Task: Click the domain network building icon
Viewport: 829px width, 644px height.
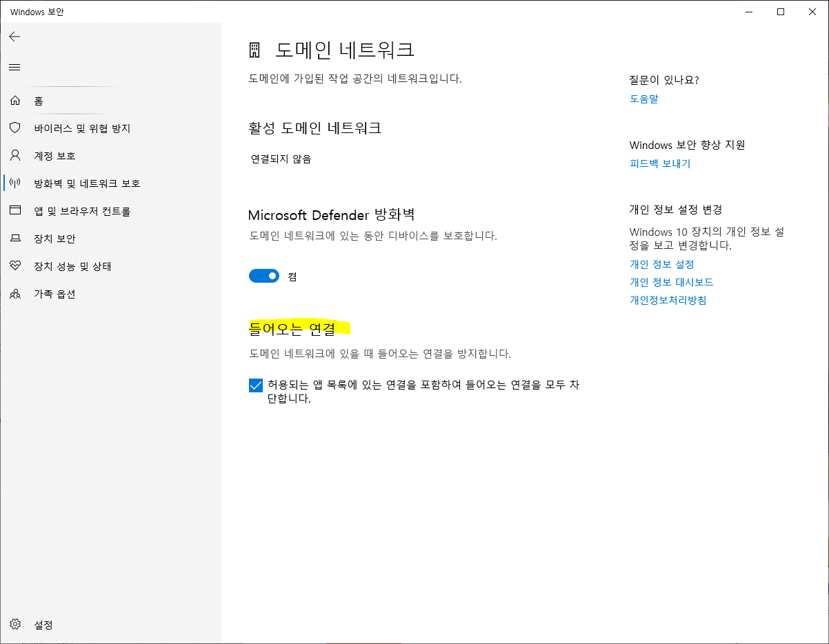Action: [254, 50]
